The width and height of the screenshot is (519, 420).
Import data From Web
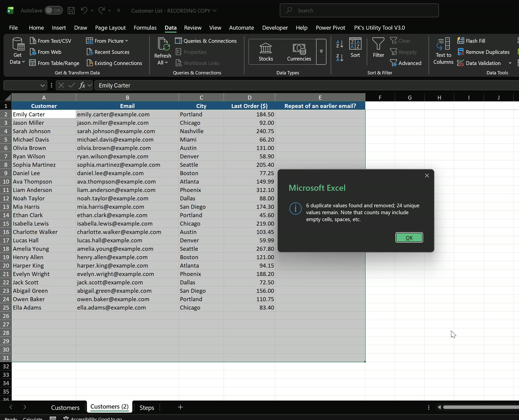(x=45, y=52)
